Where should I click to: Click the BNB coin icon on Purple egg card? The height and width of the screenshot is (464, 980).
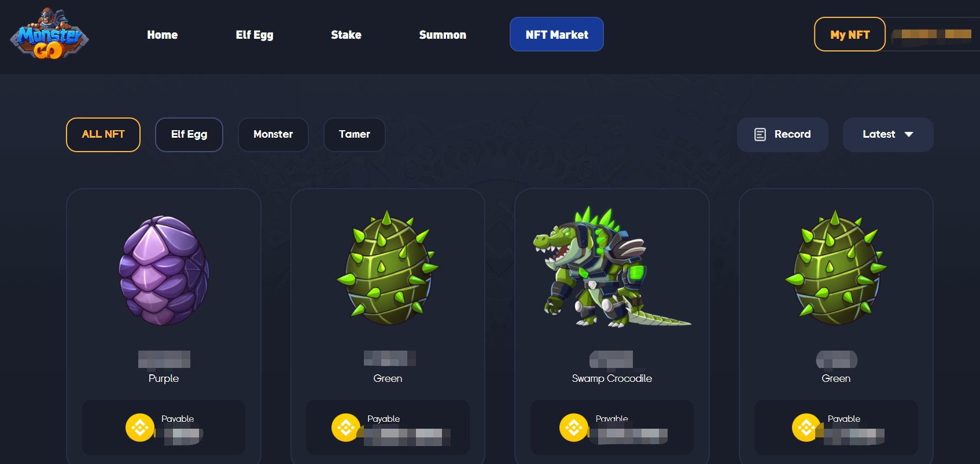[x=140, y=428]
